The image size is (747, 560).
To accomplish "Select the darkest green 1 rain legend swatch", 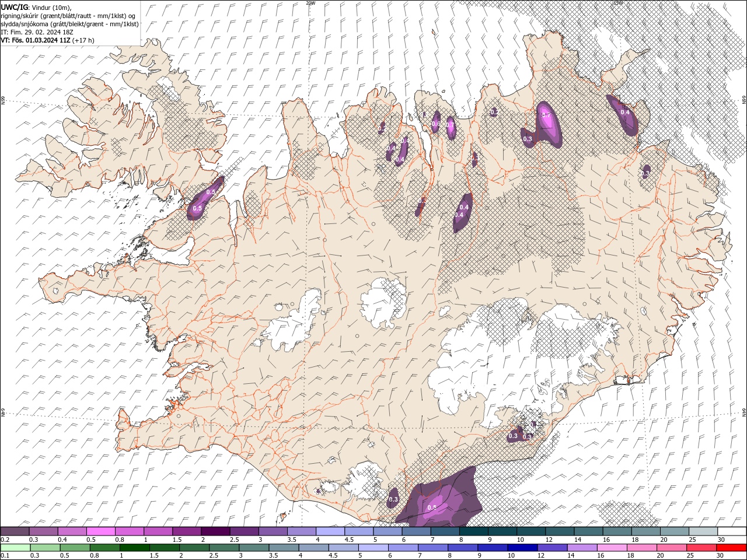I will pyautogui.click(x=135, y=548).
